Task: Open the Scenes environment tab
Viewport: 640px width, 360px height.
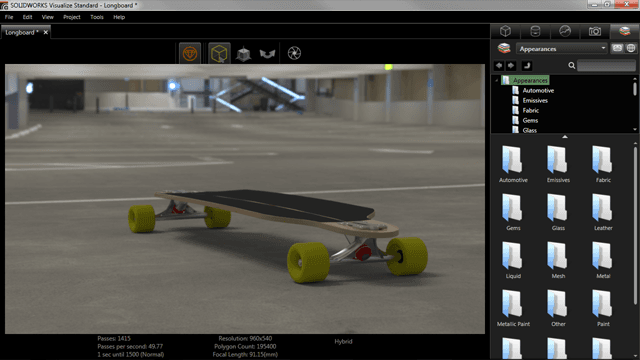Action: (x=565, y=31)
